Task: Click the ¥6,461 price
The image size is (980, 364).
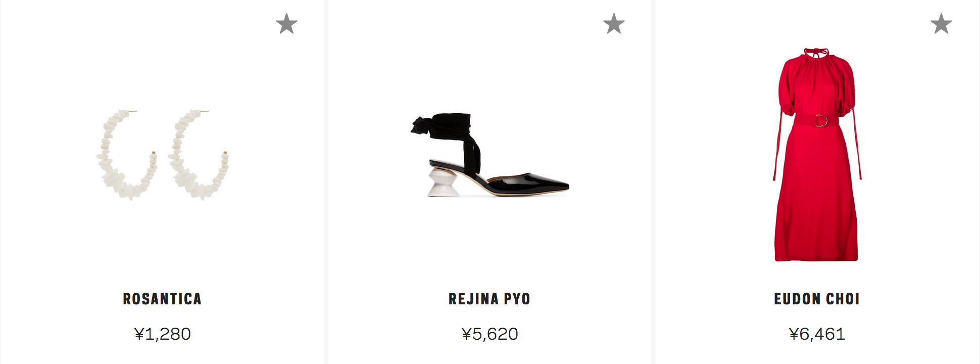Action: [x=817, y=334]
